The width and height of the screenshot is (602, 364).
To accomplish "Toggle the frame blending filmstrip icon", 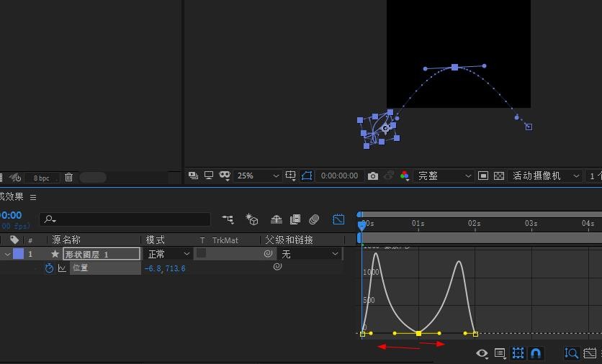I will pos(295,219).
